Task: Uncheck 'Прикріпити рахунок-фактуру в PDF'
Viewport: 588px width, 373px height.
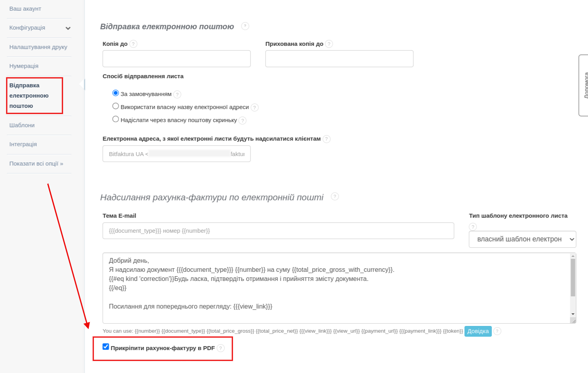Action: pos(105,347)
